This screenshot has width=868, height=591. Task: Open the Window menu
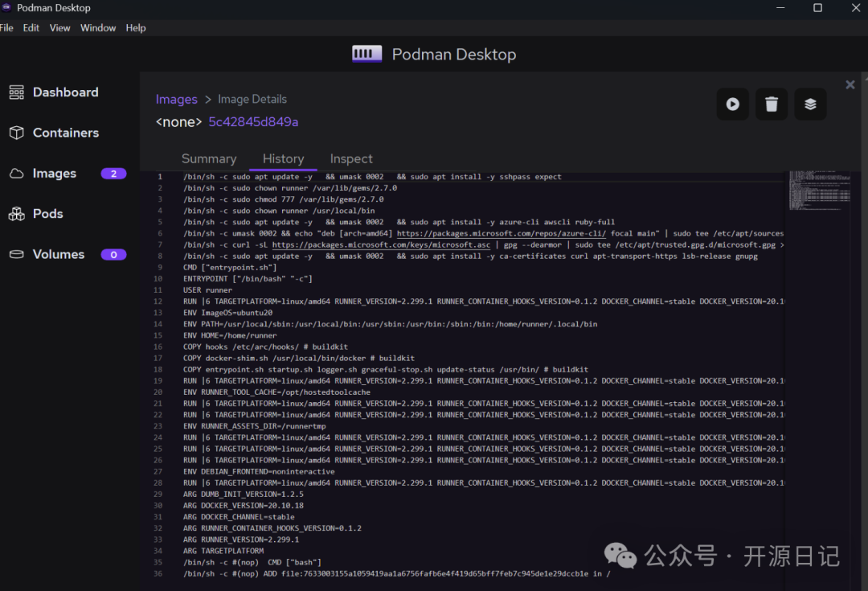98,27
